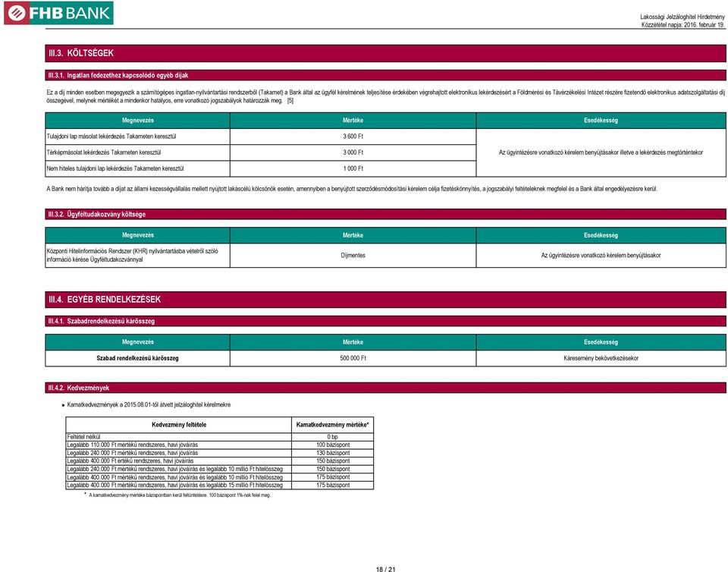Click 'Mértéke' header in the III.3.2 table
728x572 pixels.
coord(353,235)
